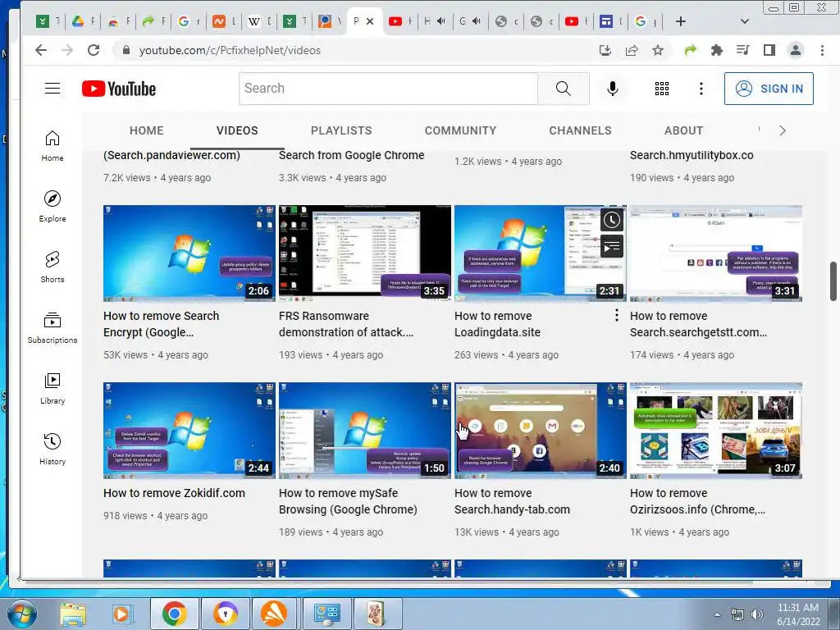Open Library in the sidebar
This screenshot has width=840, height=630.
click(x=52, y=388)
